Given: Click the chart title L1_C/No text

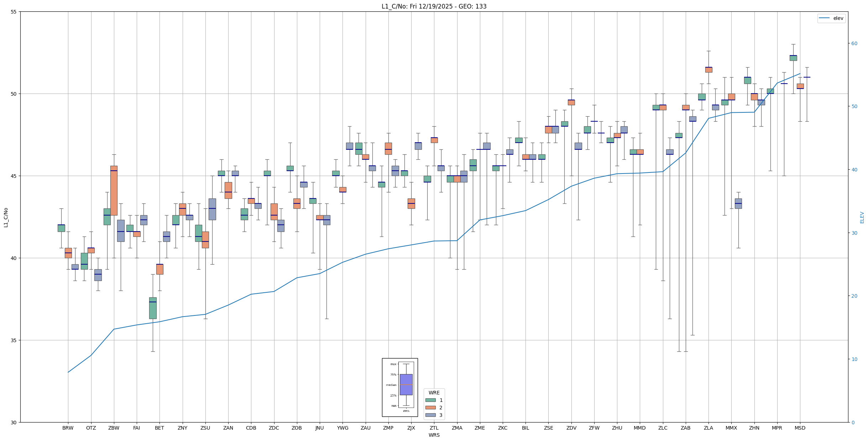Looking at the screenshot, I should [434, 6].
